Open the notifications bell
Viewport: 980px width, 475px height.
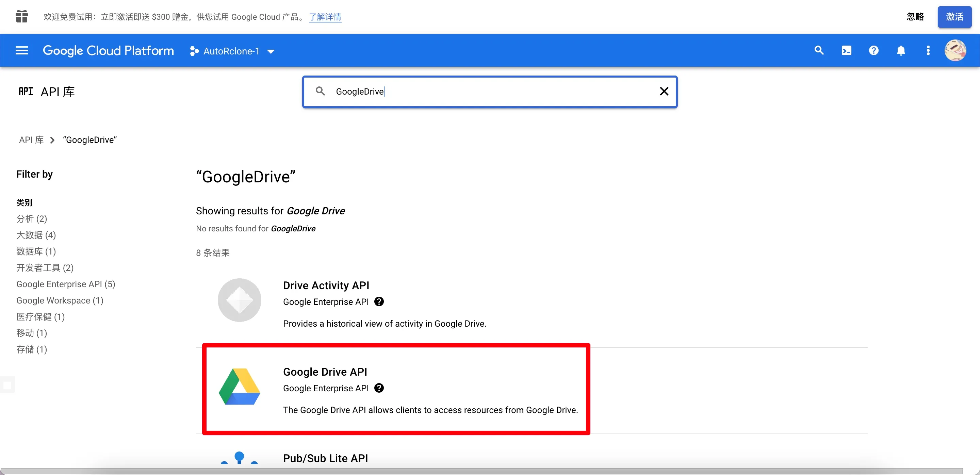coord(901,50)
